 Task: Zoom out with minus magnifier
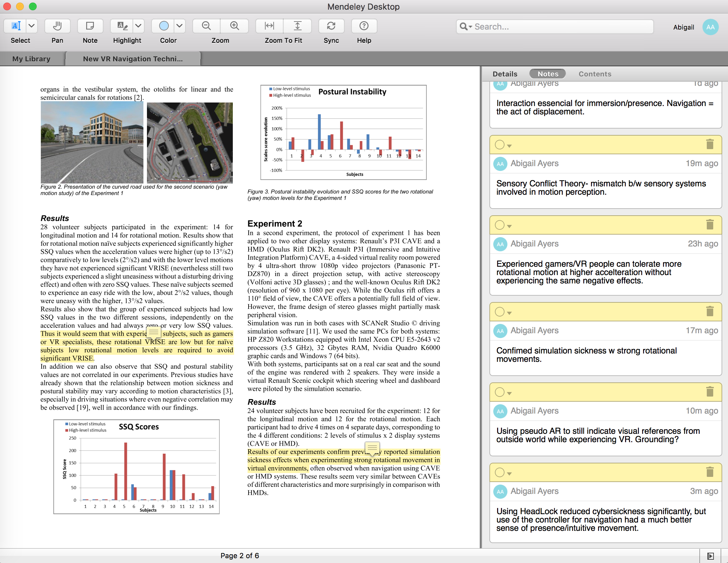tap(206, 26)
